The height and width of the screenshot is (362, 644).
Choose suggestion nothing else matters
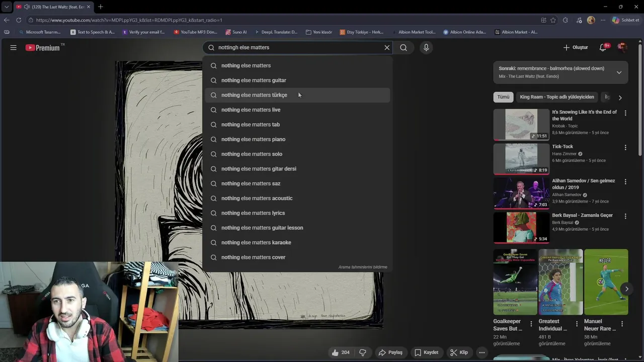297,65
